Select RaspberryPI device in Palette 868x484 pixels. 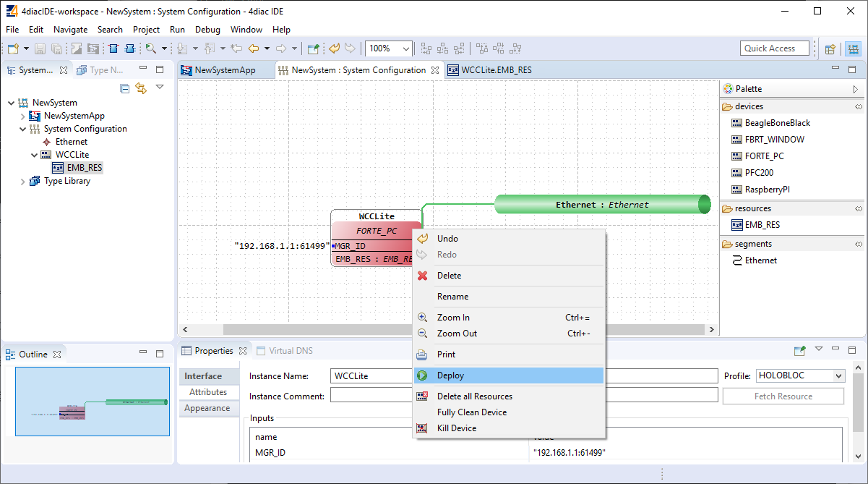[760, 190]
